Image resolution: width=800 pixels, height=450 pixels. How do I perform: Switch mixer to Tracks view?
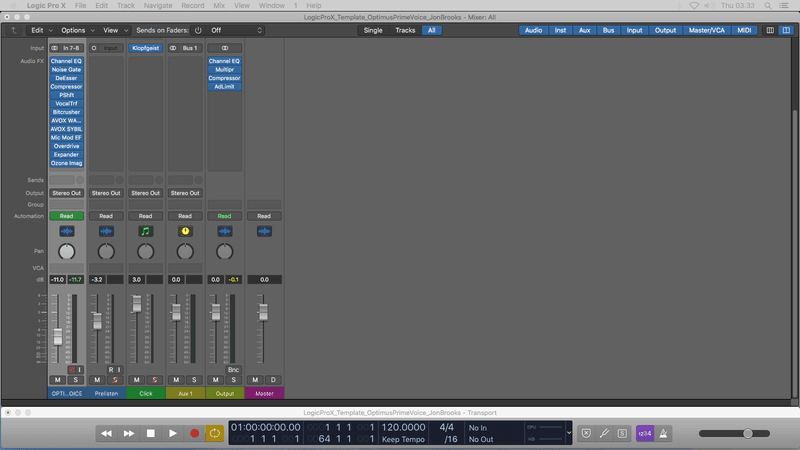(x=405, y=30)
